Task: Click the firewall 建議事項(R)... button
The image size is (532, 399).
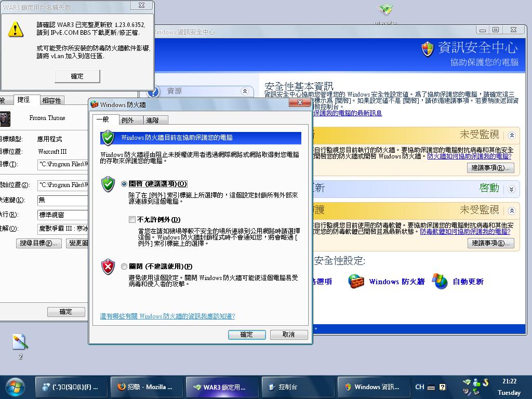Action: click(490, 168)
